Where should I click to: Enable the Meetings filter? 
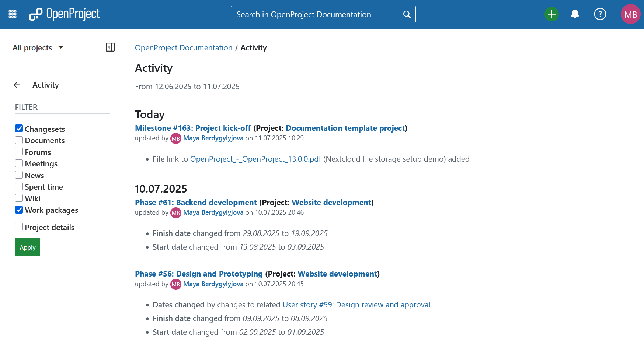click(19, 163)
